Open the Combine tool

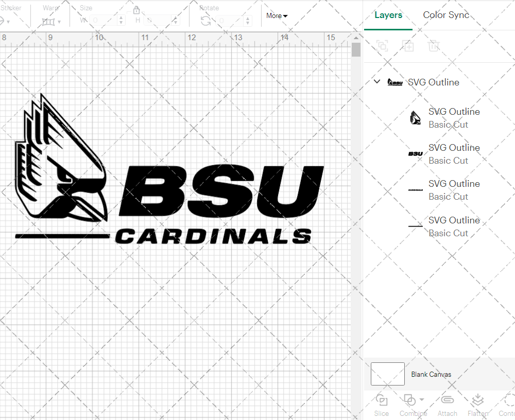[412, 405]
